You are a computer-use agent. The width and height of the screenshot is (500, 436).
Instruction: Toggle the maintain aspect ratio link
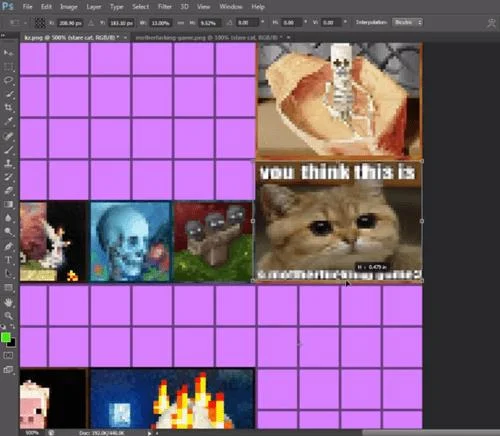(180, 23)
